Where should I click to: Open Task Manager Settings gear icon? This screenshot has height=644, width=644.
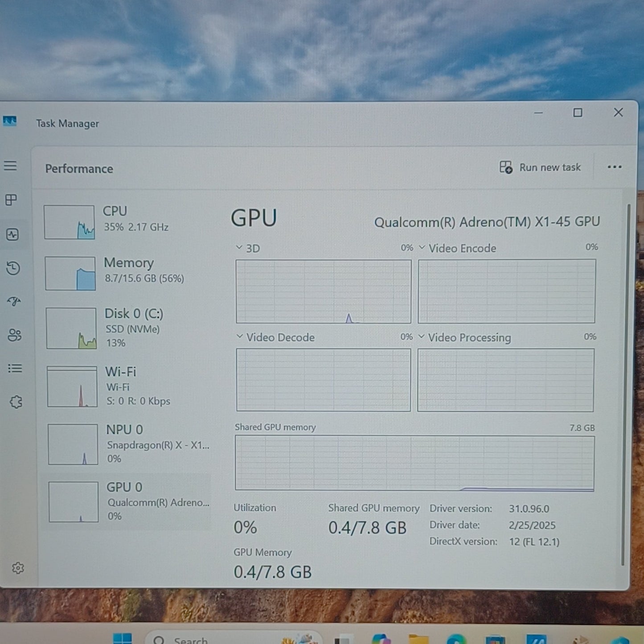pyautogui.click(x=18, y=568)
